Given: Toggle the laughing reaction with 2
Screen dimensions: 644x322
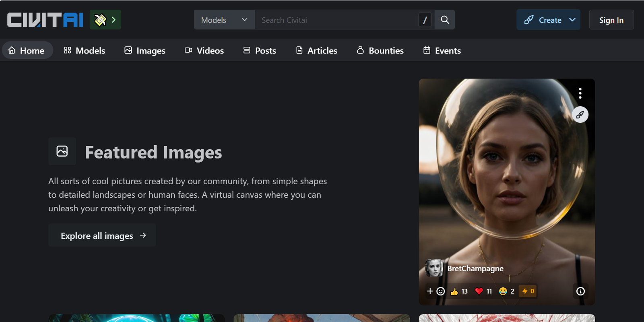Looking at the screenshot, I should coord(507,291).
